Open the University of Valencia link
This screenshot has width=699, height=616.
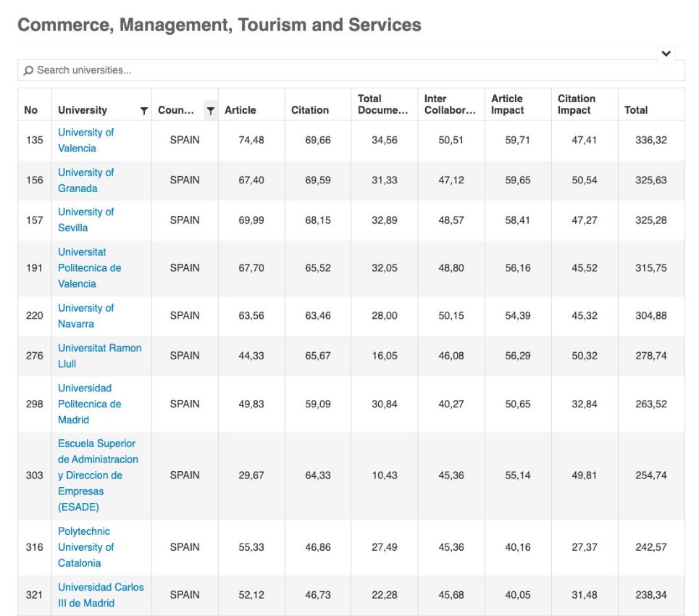(x=85, y=140)
